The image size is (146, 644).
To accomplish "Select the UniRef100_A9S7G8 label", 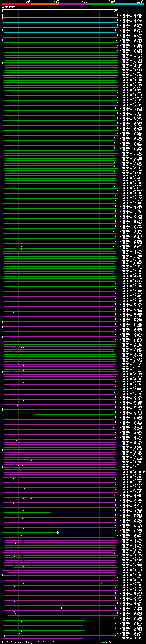I will click(131, 263).
